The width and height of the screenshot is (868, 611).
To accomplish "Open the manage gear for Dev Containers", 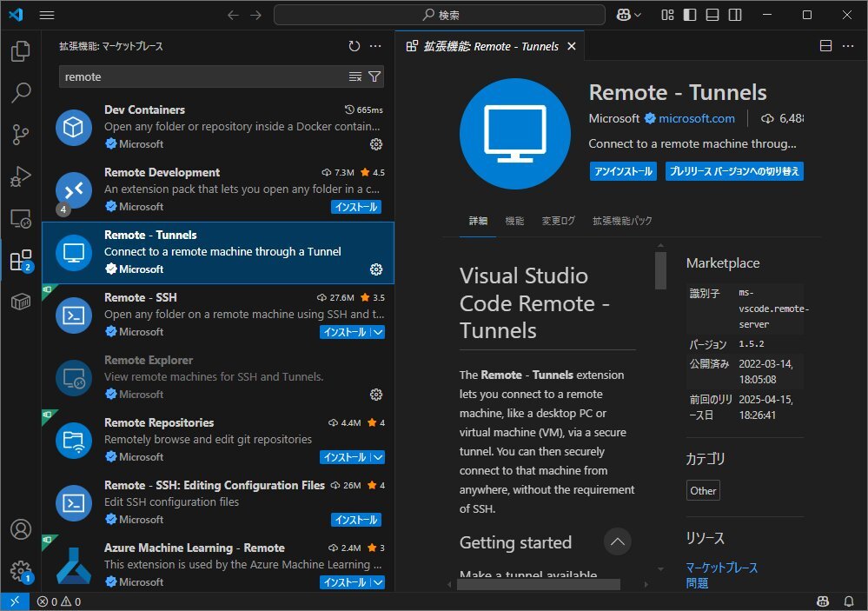I will pyautogui.click(x=376, y=144).
